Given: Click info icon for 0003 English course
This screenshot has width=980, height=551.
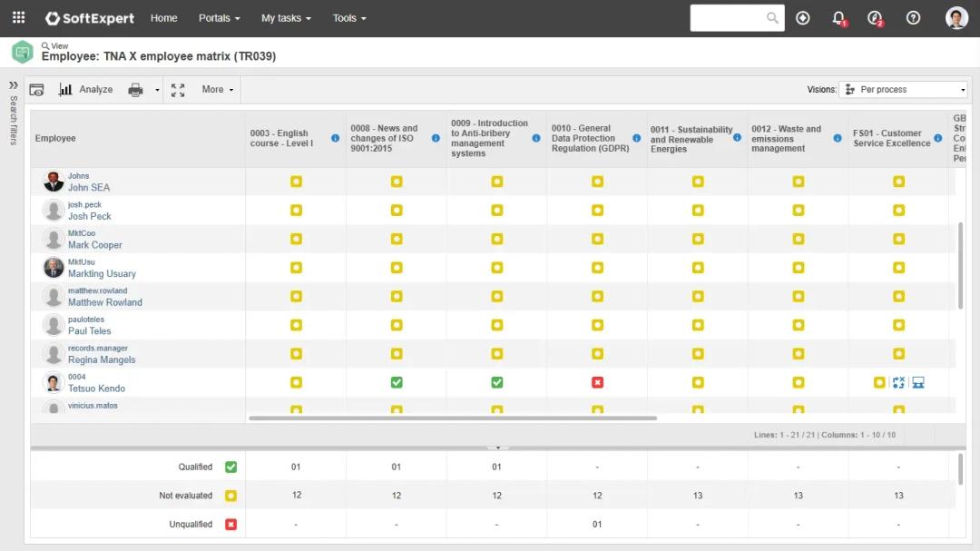Looking at the screenshot, I should (335, 138).
